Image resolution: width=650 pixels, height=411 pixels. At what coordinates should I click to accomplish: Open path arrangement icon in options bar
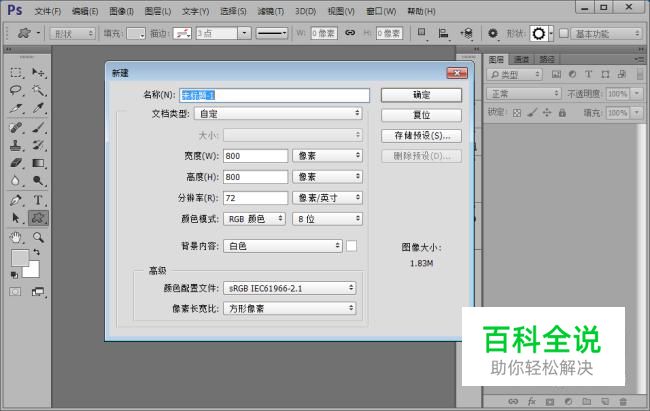pos(467,33)
